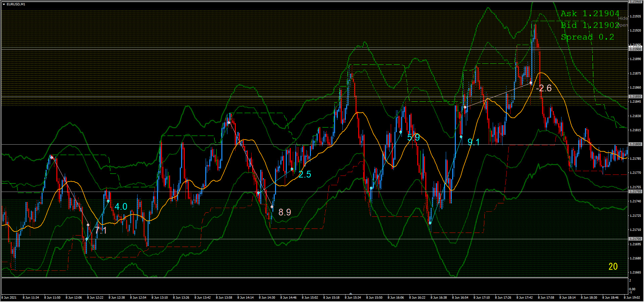Viewport: 644px width, 302px height.
Task: Click the 8 Jun 11:50 time label
Action: (x=52, y=298)
